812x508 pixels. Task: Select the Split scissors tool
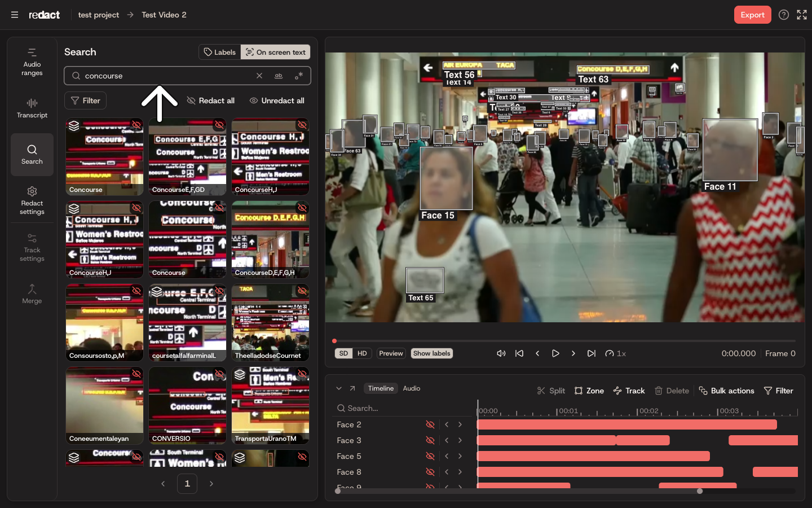[x=551, y=391]
